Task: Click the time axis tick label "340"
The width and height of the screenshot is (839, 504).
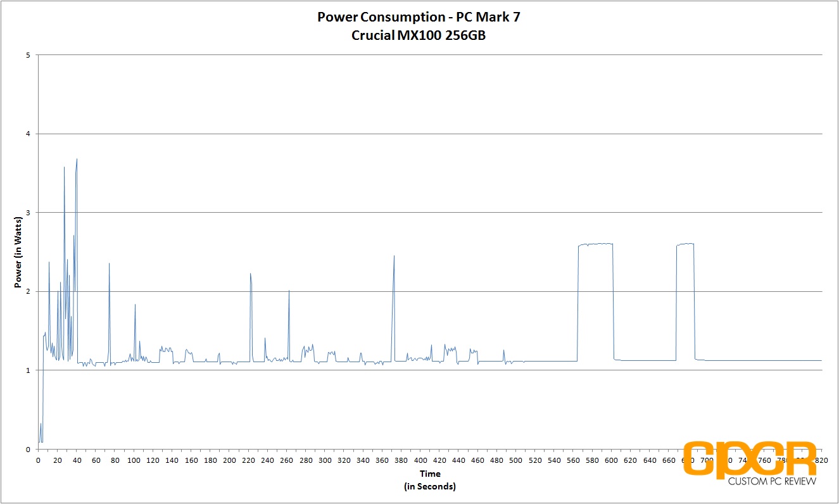Action: click(x=363, y=460)
